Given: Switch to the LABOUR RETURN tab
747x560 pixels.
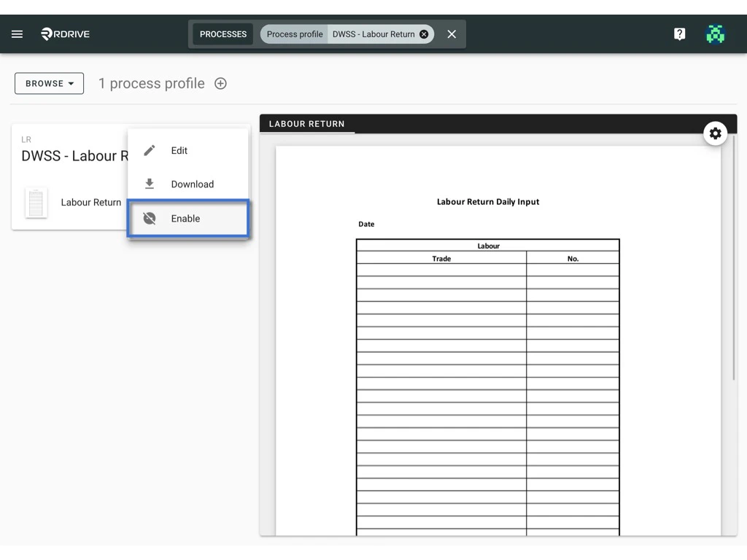Looking at the screenshot, I should coord(307,123).
